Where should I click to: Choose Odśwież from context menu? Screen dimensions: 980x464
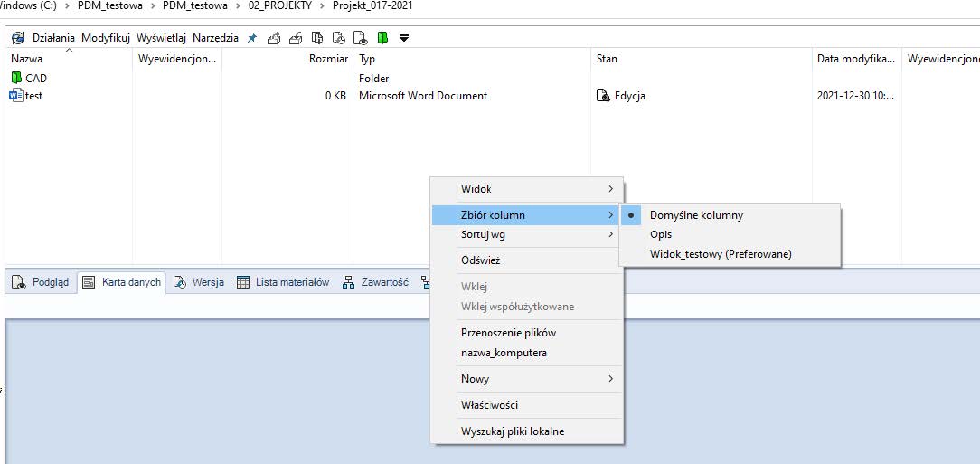527,260
